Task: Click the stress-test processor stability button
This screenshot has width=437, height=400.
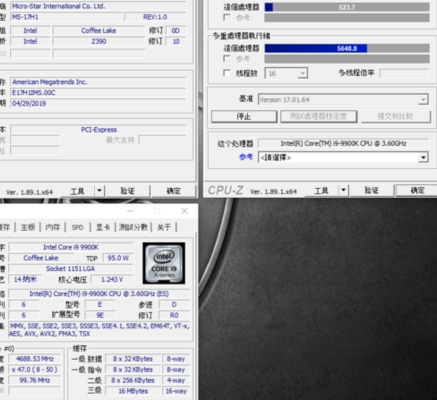Action: point(318,116)
